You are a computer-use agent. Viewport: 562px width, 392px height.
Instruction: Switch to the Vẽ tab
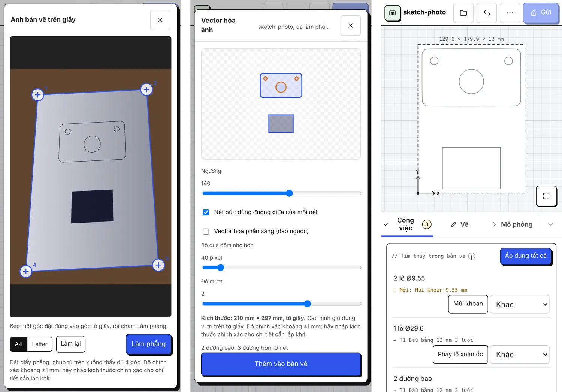pyautogui.click(x=460, y=224)
